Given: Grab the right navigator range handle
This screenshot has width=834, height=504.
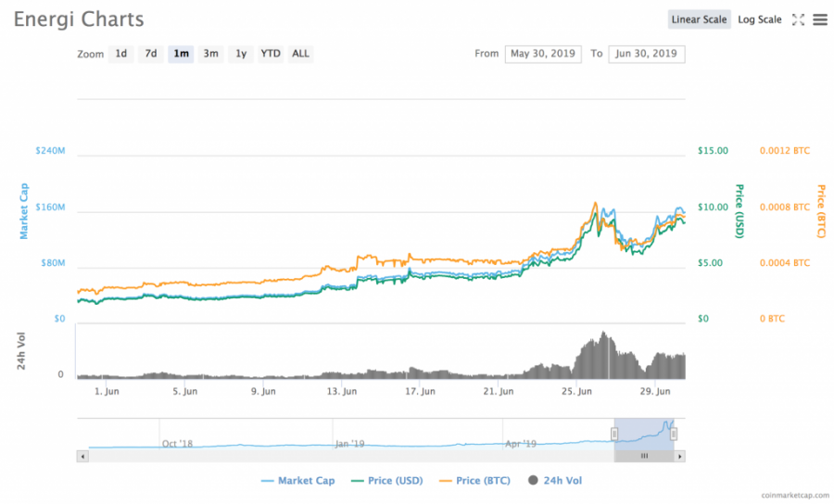Looking at the screenshot, I should tap(674, 435).
